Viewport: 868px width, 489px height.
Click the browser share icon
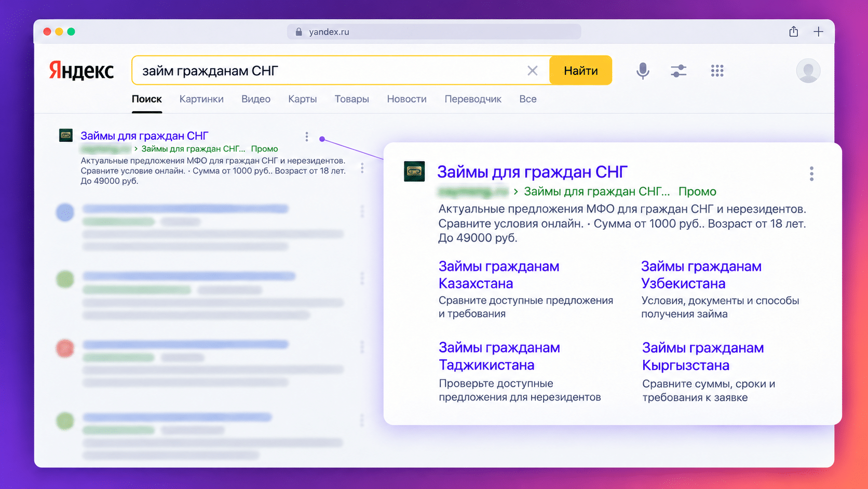click(793, 32)
